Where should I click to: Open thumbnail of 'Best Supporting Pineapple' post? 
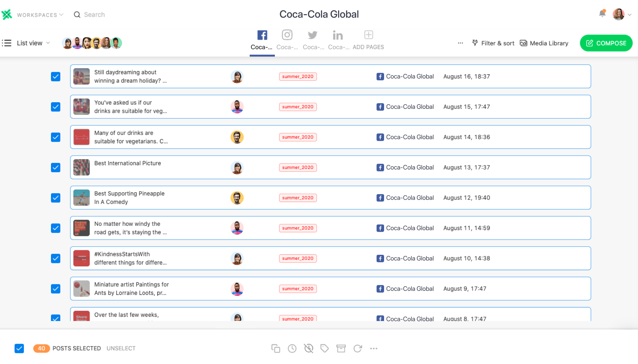coord(81,198)
